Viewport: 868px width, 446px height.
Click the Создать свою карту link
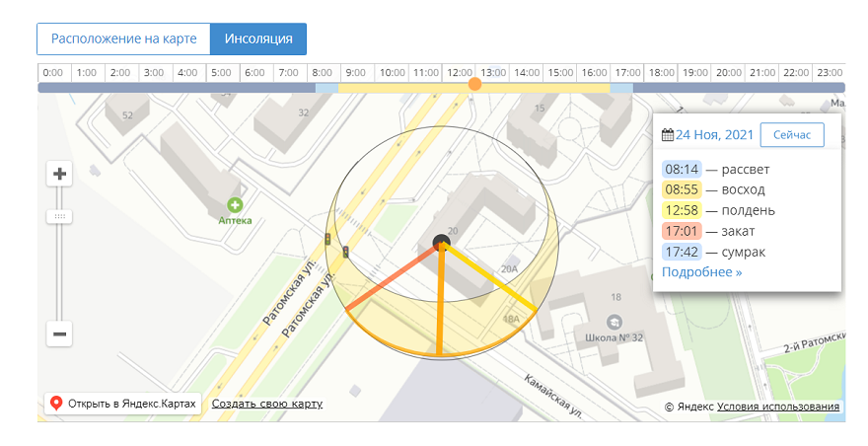click(x=266, y=404)
